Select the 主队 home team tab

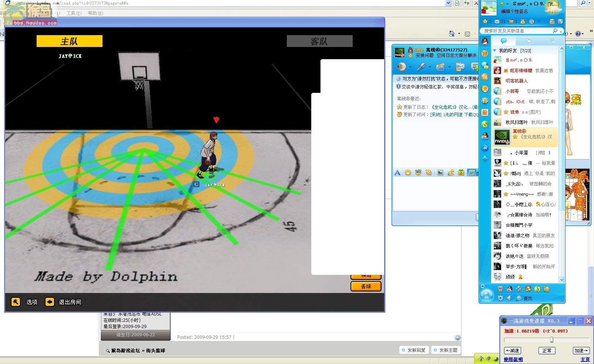[70, 41]
